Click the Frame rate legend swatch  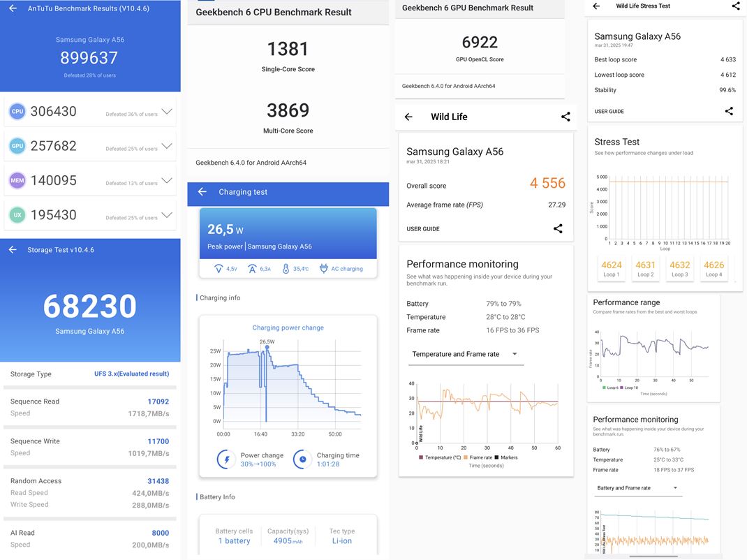point(466,457)
